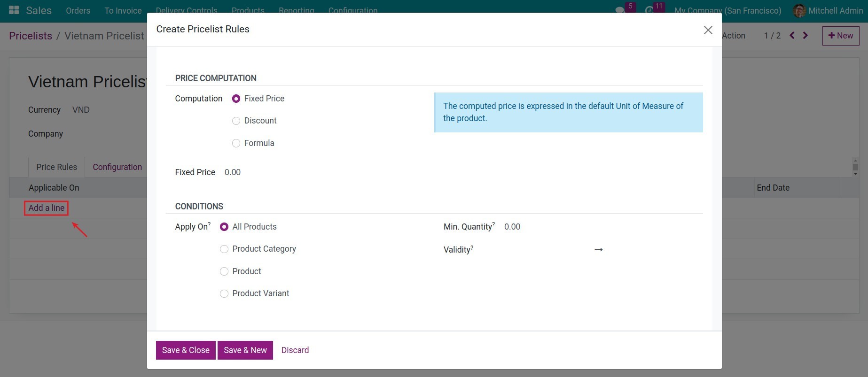Open the activities clock icon with badge 11

pyautogui.click(x=649, y=10)
